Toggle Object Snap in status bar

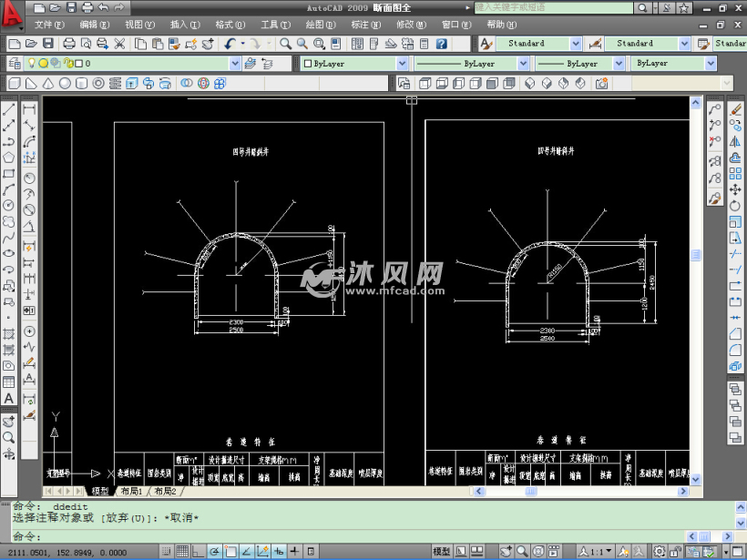(x=230, y=552)
